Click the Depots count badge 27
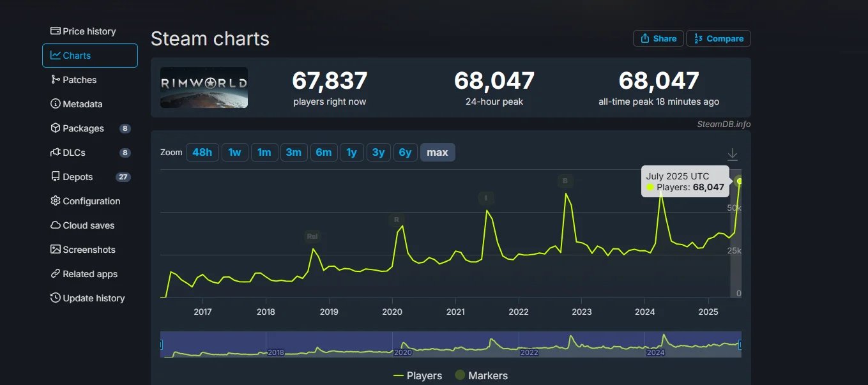 [x=123, y=177]
